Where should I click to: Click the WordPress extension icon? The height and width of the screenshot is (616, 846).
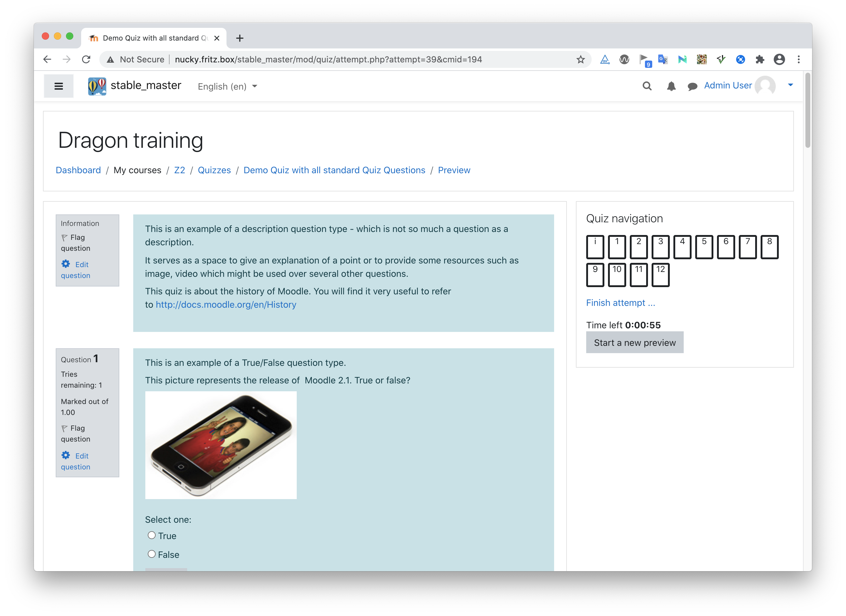coord(624,59)
